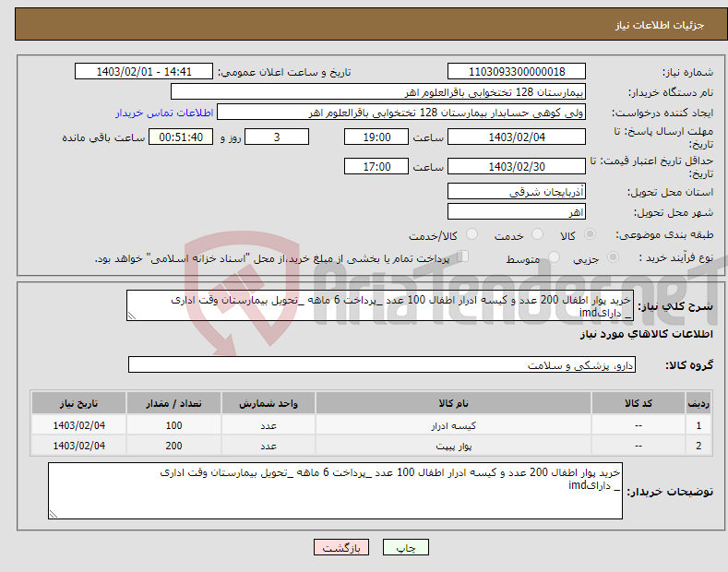Open اطلاعات تماس خریدار link
The height and width of the screenshot is (572, 728).
164,113
